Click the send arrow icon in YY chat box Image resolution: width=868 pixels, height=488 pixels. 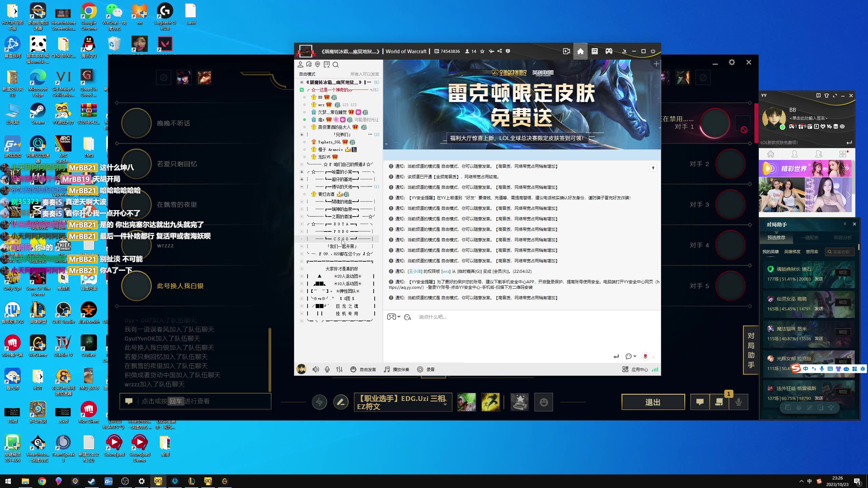click(616, 357)
